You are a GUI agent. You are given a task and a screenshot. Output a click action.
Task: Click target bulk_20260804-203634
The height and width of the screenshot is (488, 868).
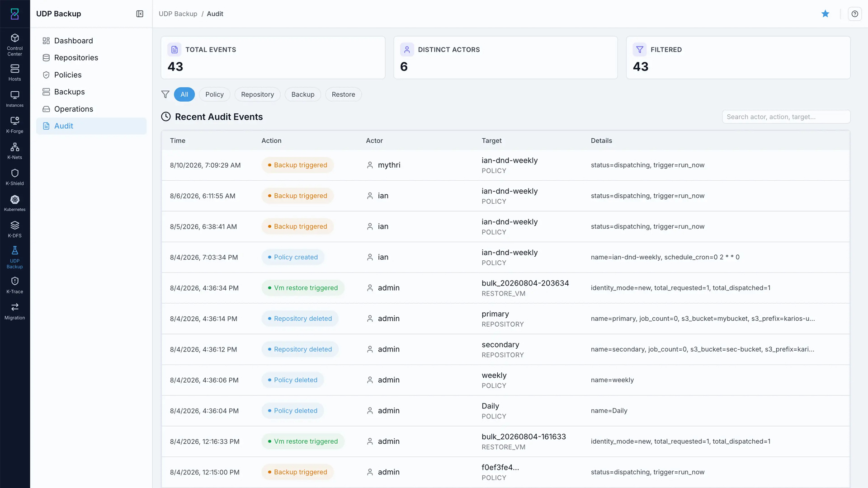(525, 283)
